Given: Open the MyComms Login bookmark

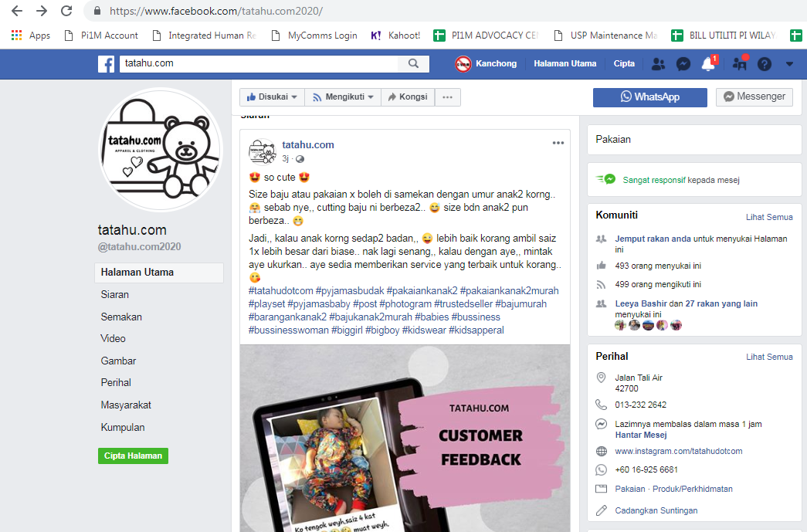Looking at the screenshot, I should 314,36.
